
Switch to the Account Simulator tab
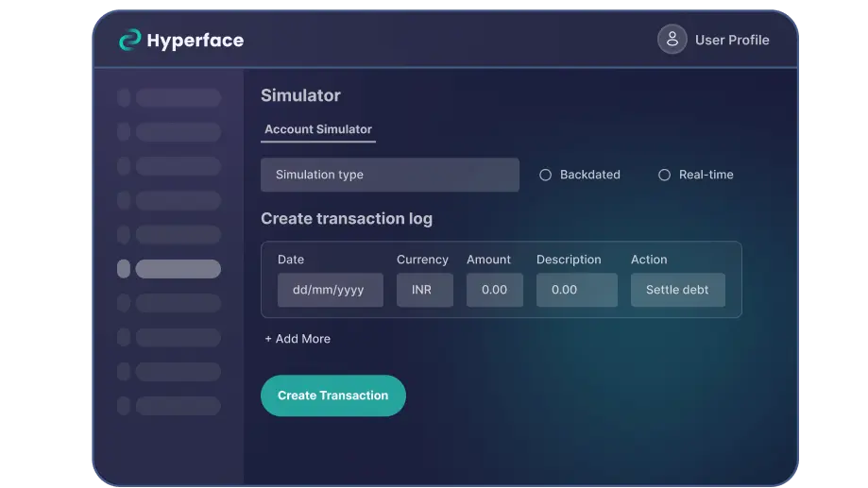click(317, 129)
